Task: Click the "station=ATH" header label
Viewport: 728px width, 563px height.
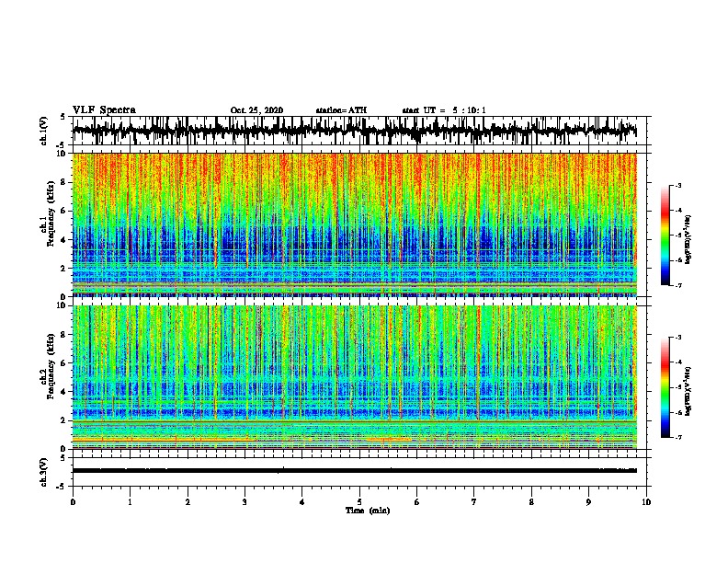Action: pos(341,110)
